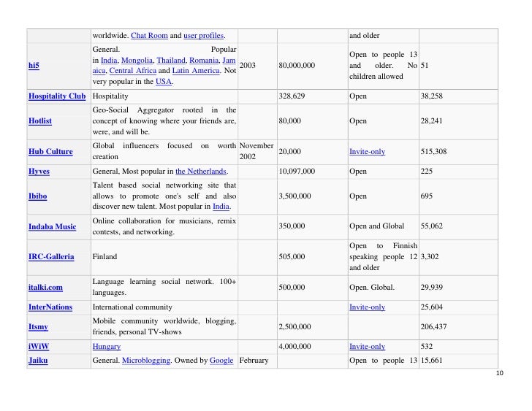Image resolution: width=532 pixels, height=411 pixels.
Task: Select the November 2002 launch date
Action: tap(256, 151)
